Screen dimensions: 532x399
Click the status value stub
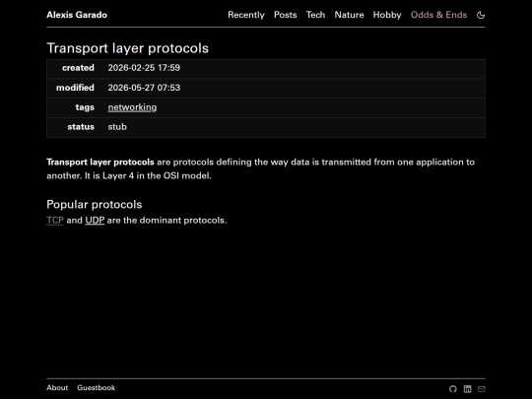coord(117,127)
